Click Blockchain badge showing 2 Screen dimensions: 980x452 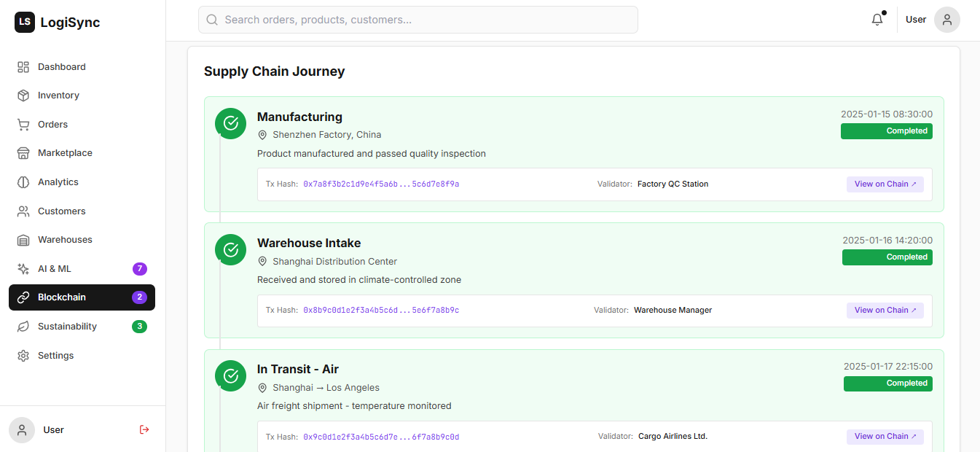[x=140, y=297]
